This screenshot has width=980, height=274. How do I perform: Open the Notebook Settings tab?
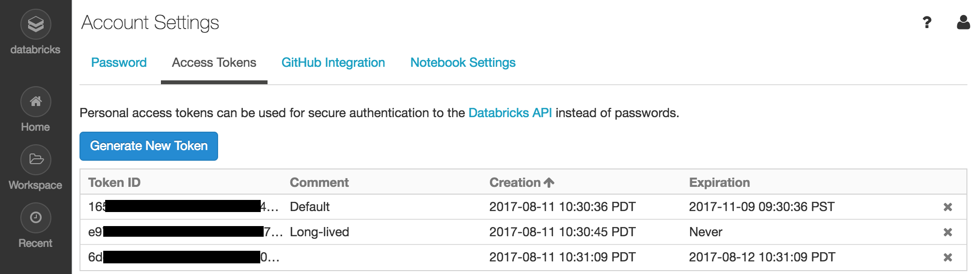(x=463, y=62)
